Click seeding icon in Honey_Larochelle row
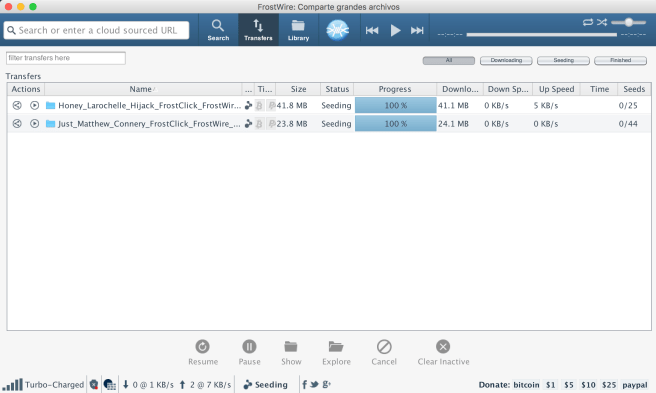This screenshot has height=393, width=656. (x=248, y=105)
